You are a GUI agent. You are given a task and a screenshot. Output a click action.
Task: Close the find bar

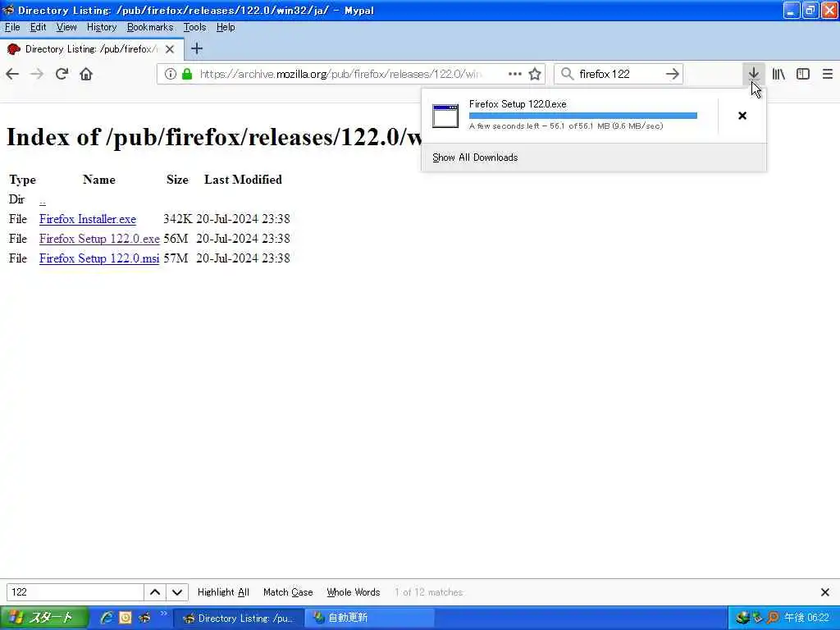(x=825, y=592)
